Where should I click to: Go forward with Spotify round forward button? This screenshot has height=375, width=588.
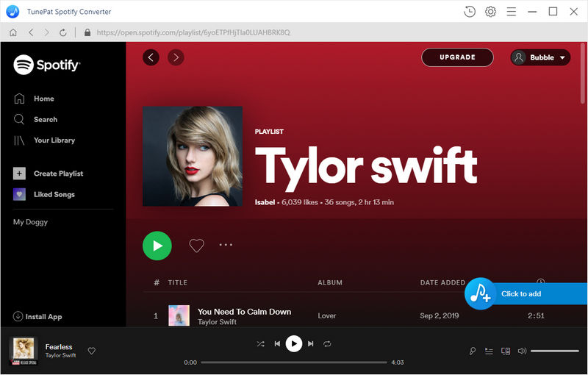pyautogui.click(x=176, y=57)
